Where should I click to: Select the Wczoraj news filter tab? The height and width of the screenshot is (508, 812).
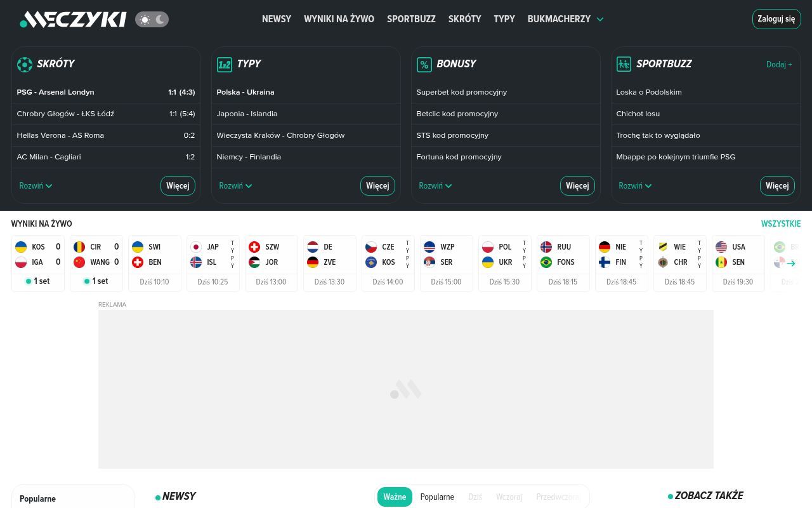[509, 497]
